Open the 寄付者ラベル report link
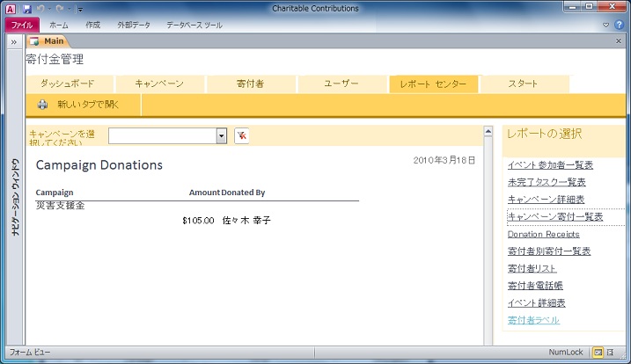631x364 pixels. [533, 320]
